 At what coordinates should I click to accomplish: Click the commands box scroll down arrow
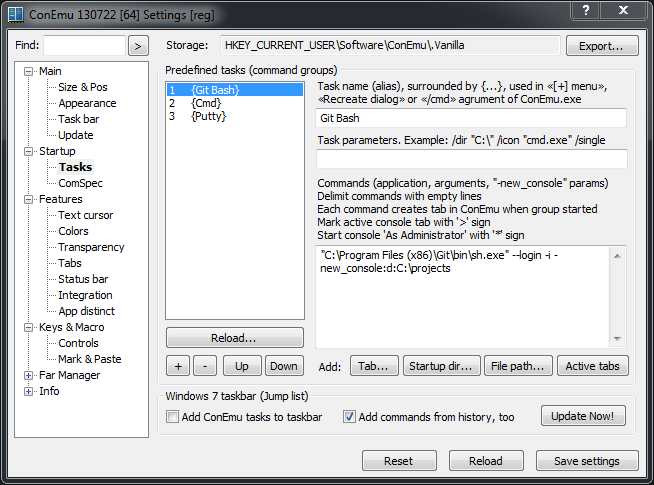point(618,339)
